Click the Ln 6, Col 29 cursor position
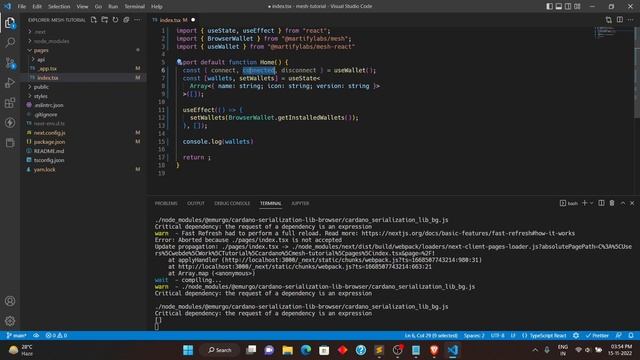The height and width of the screenshot is (360, 640). tap(431, 336)
